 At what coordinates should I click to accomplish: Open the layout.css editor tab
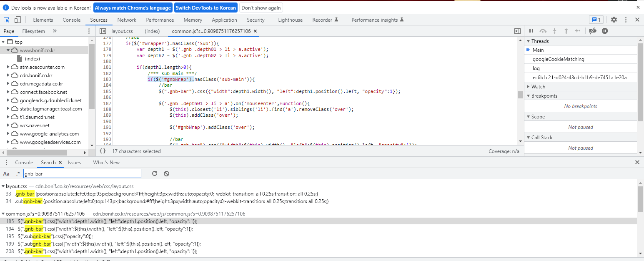pos(122,31)
